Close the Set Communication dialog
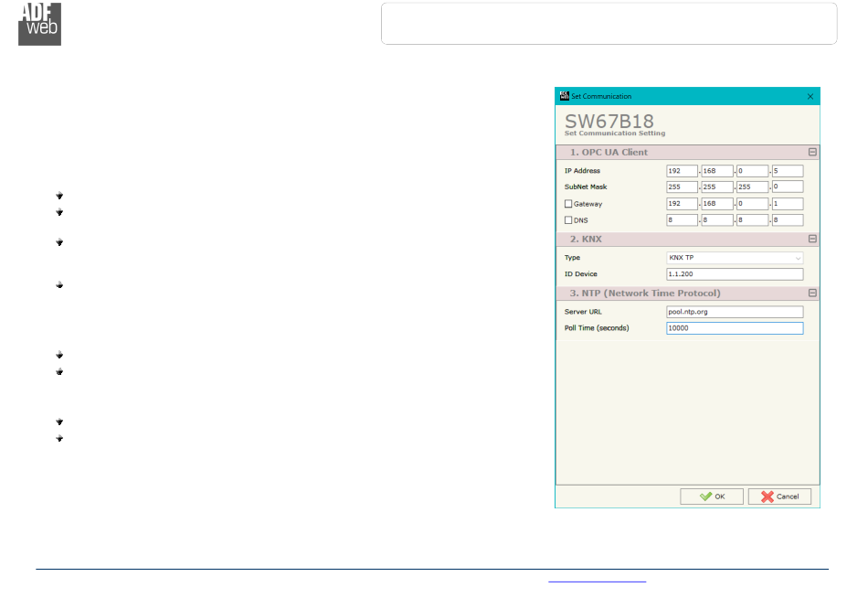The width and height of the screenshot is (868, 598). pos(810,96)
